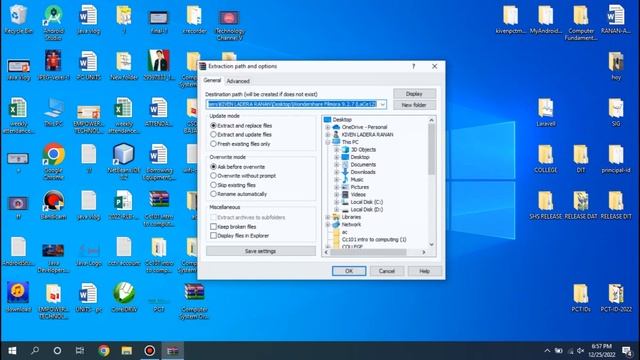Screen dimensions: 640x360
Task: Open Task View from the taskbar
Action: tap(80, 351)
